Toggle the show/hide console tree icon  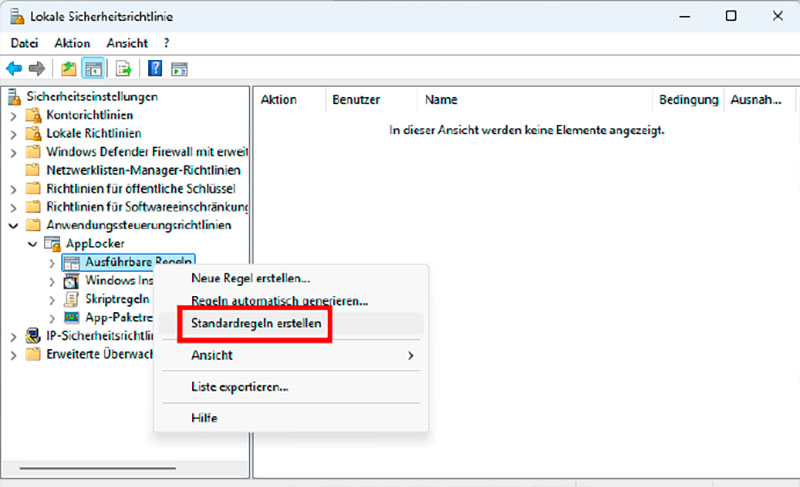(x=92, y=69)
